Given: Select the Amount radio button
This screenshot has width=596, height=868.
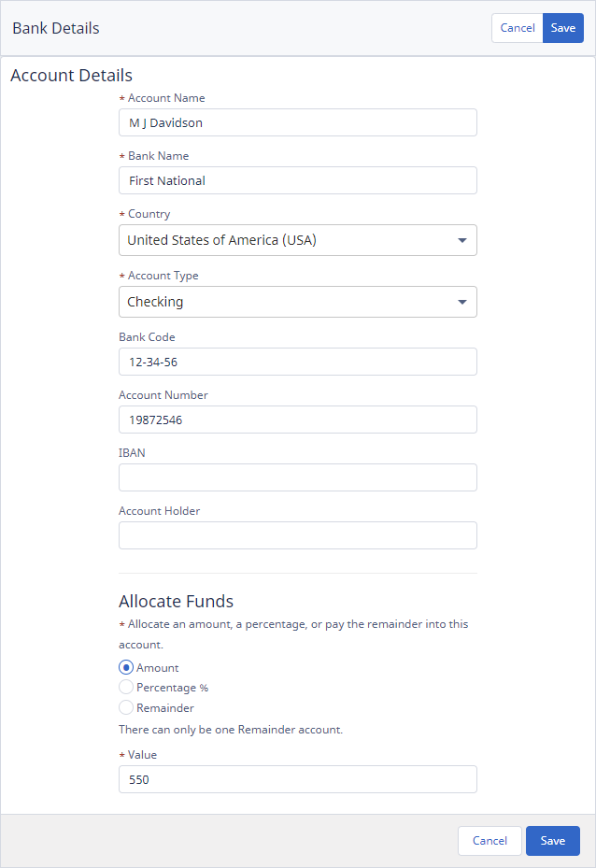Looking at the screenshot, I should coord(126,667).
